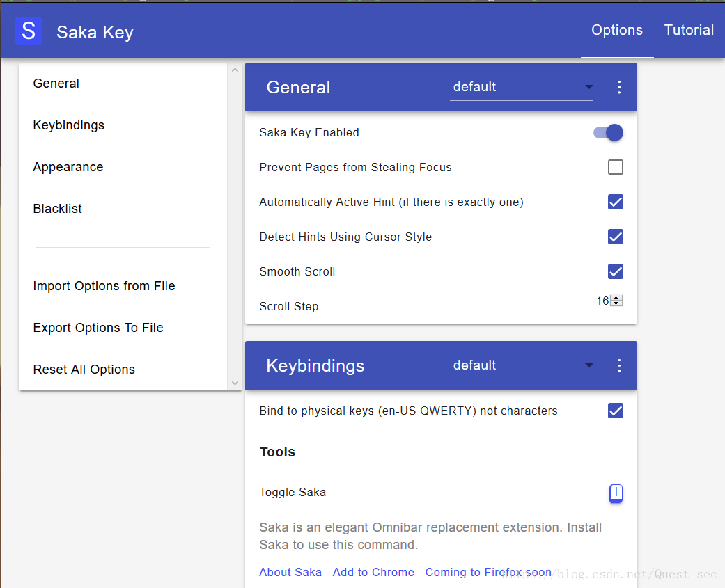Open the About Saka link

[290, 572]
